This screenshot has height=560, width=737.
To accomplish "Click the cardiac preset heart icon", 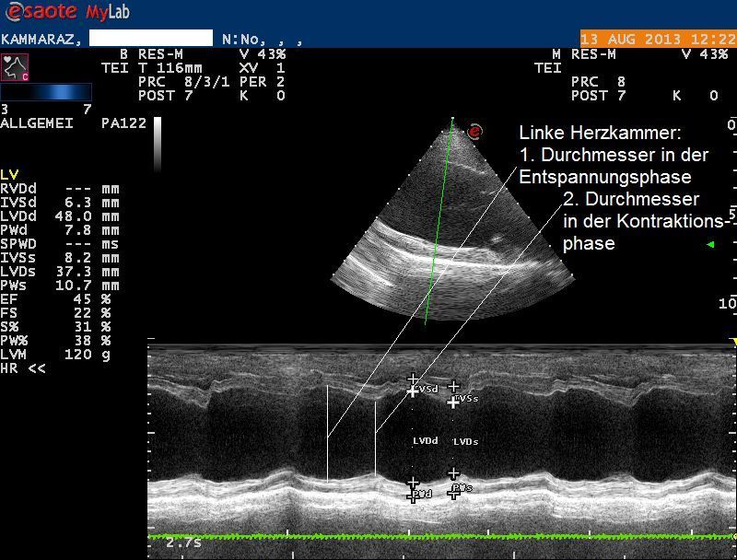I will click(x=15, y=67).
